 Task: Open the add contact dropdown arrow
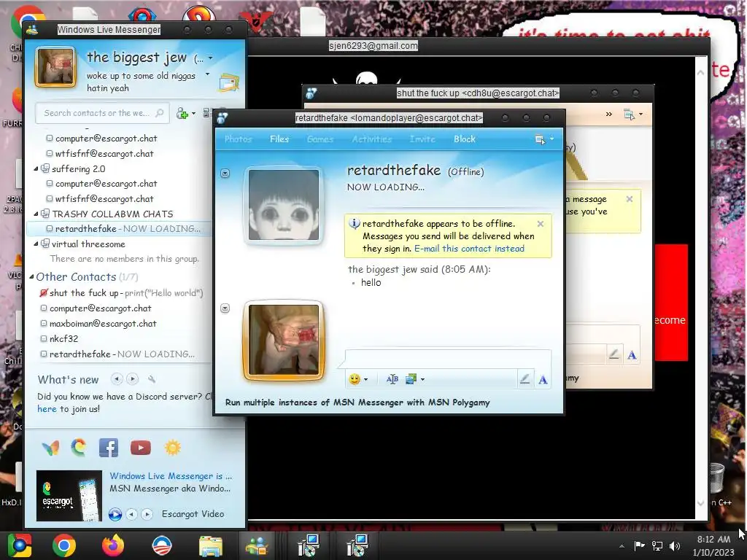(193, 114)
